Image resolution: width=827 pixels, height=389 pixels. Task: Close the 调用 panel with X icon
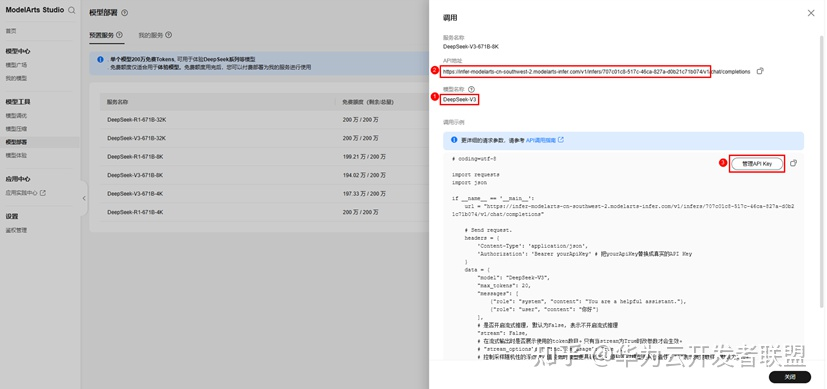pos(811,13)
